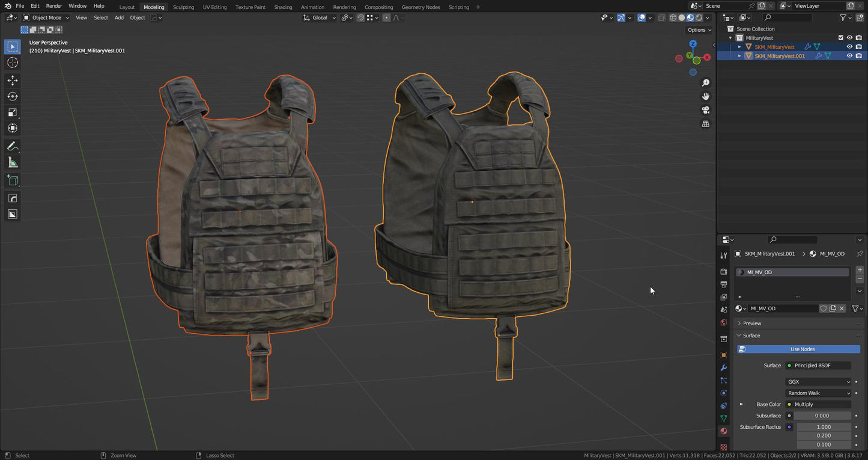The height and width of the screenshot is (460, 868).
Task: Switch viewport to Rendered shading
Action: [699, 17]
